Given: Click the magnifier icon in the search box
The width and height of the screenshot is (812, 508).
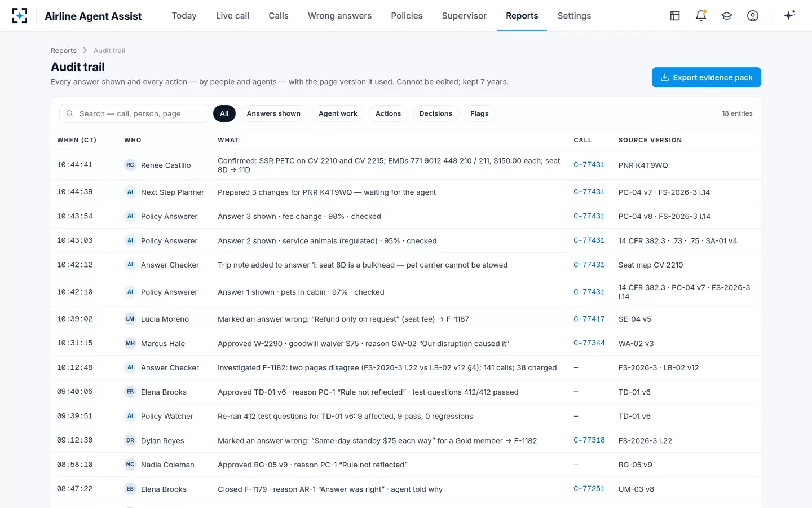Looking at the screenshot, I should coord(70,113).
